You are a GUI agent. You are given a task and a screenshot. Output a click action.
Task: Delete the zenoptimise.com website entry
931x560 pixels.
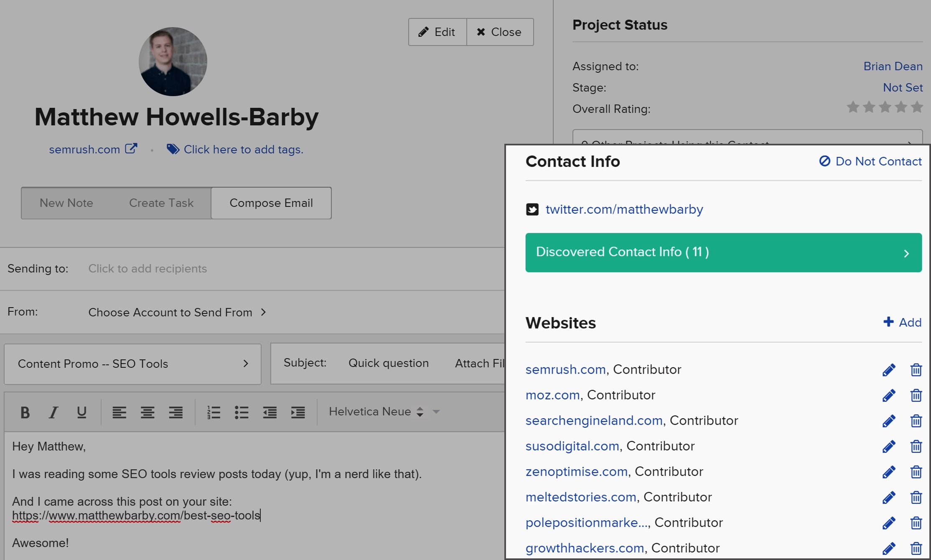point(916,472)
